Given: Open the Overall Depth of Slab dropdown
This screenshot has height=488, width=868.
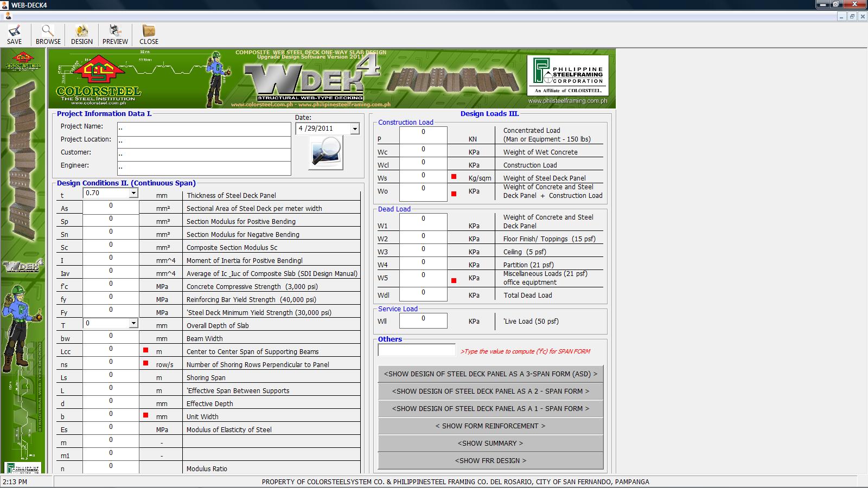Looking at the screenshot, I should pos(133,324).
